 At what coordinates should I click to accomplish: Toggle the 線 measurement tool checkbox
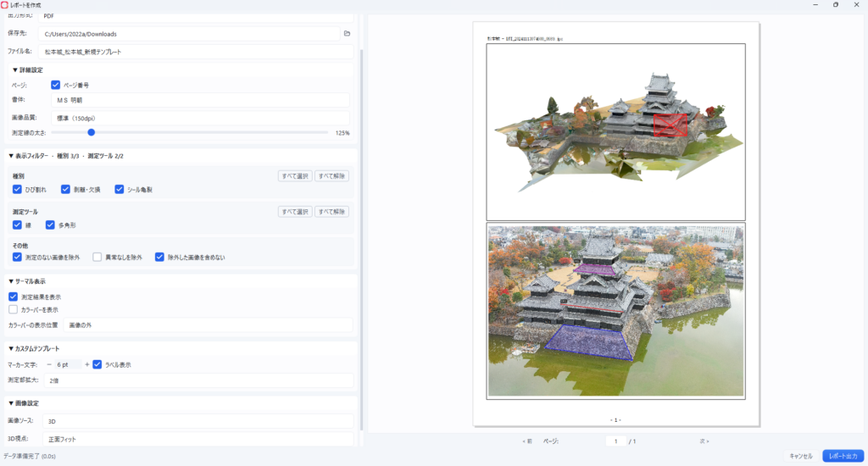pos(17,225)
